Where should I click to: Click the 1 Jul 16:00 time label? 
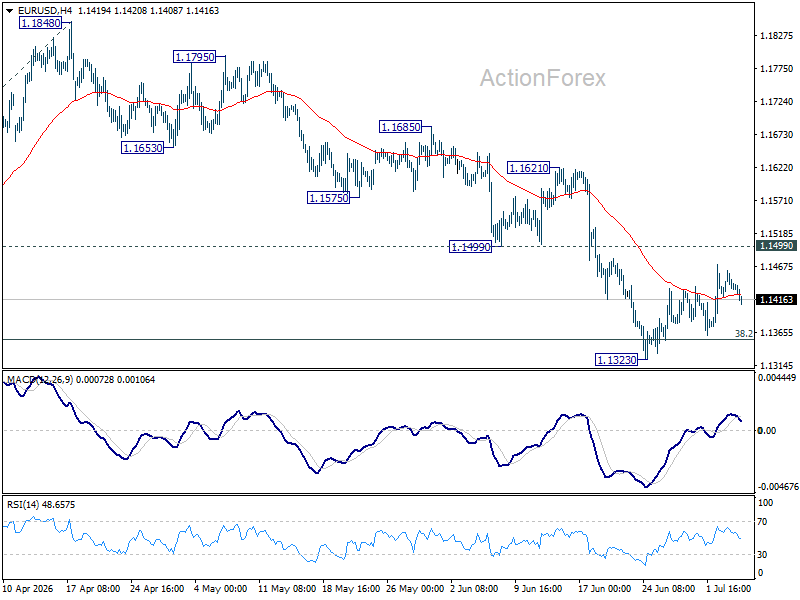(729, 589)
